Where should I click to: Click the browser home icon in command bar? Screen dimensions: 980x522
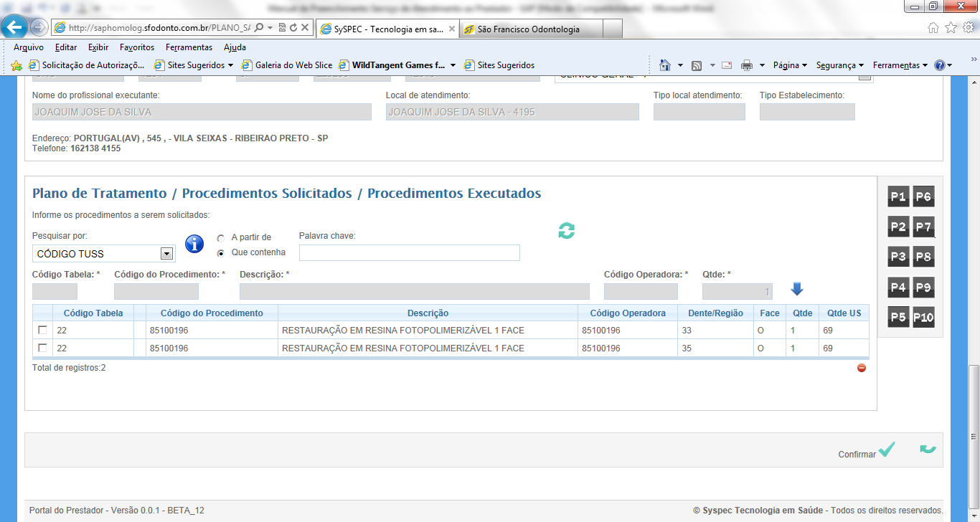coord(665,65)
